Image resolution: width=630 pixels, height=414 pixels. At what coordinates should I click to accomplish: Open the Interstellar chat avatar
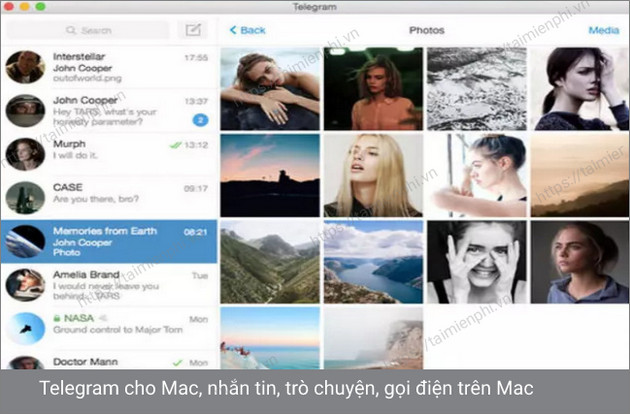[25, 67]
